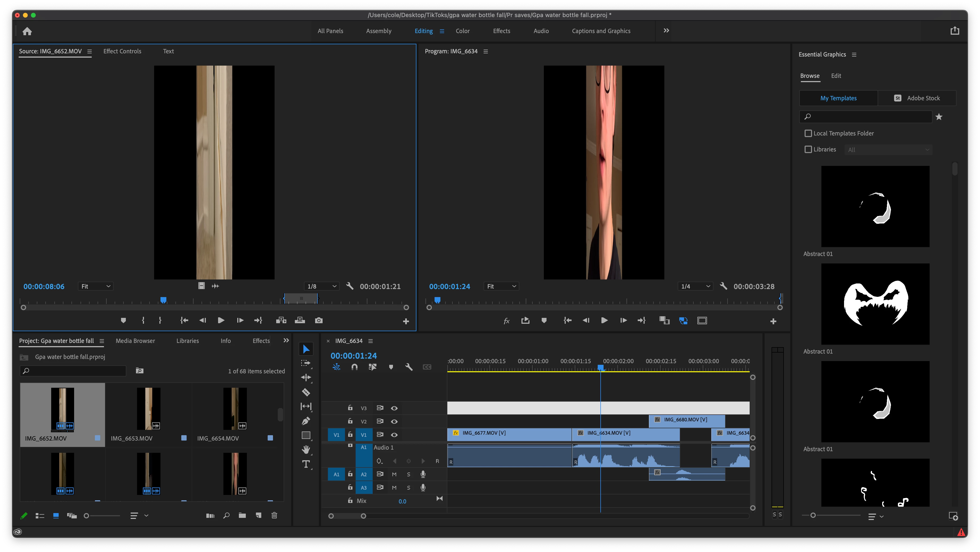Open the Effect Controls tab
The height and width of the screenshot is (552, 980).
pos(122,51)
